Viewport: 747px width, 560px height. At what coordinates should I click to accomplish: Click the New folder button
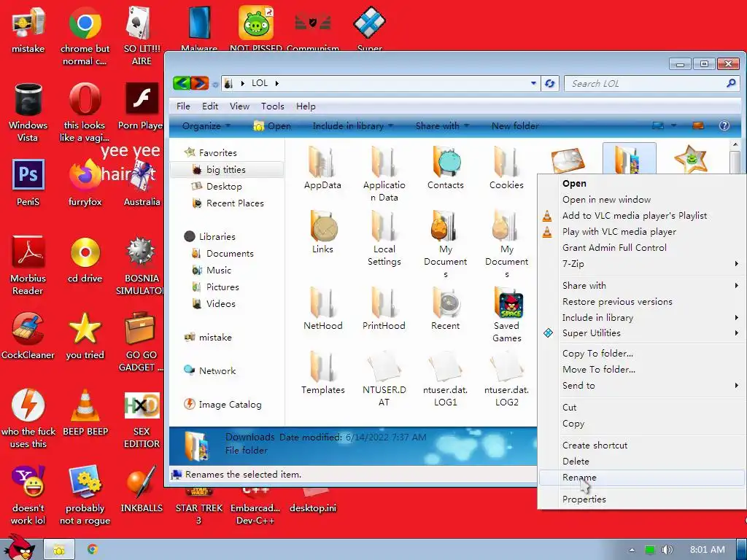point(515,125)
